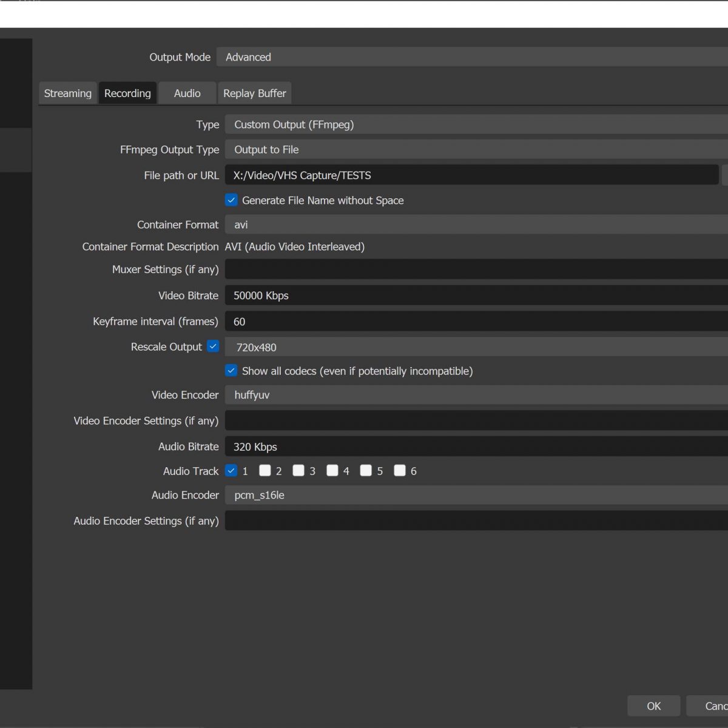Enable Audio Track 2 checkbox
Image resolution: width=728 pixels, height=728 pixels.
265,471
